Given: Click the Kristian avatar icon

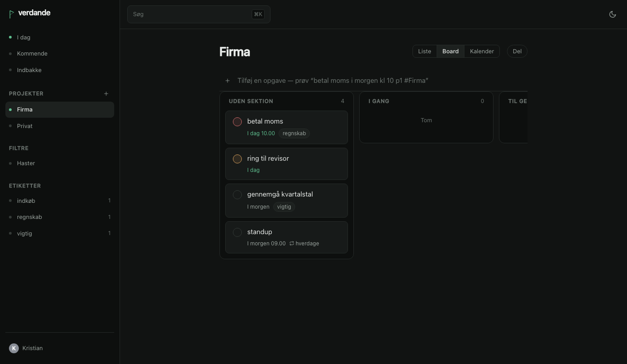Looking at the screenshot, I should pyautogui.click(x=14, y=348).
